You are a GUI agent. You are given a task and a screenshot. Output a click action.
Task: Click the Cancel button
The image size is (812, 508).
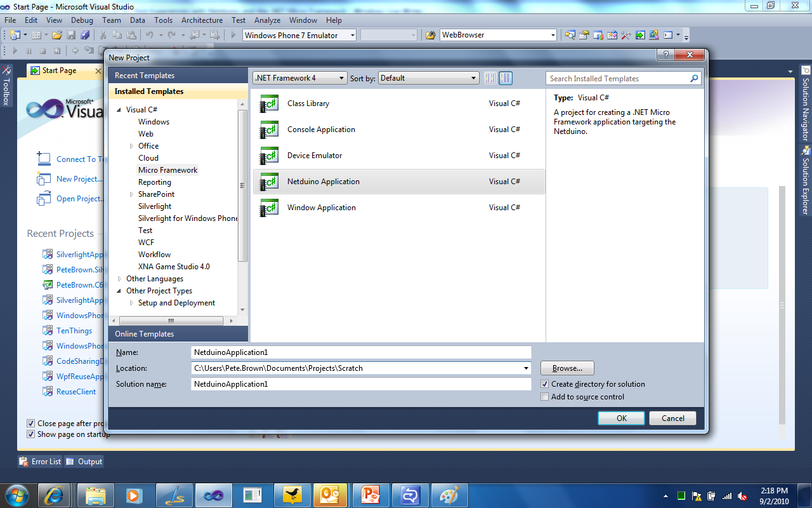click(673, 418)
